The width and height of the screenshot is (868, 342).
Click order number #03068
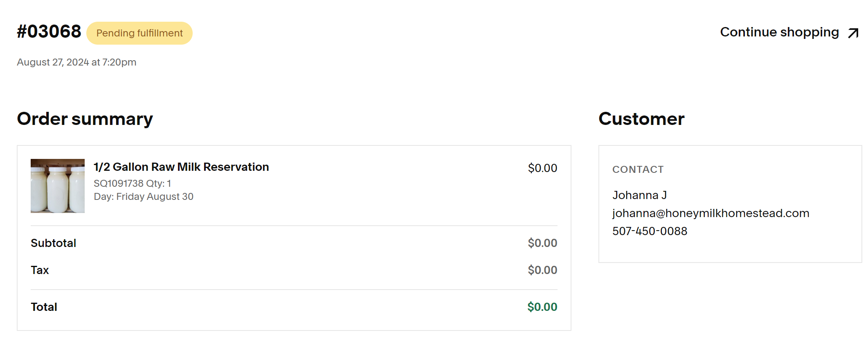[49, 32]
